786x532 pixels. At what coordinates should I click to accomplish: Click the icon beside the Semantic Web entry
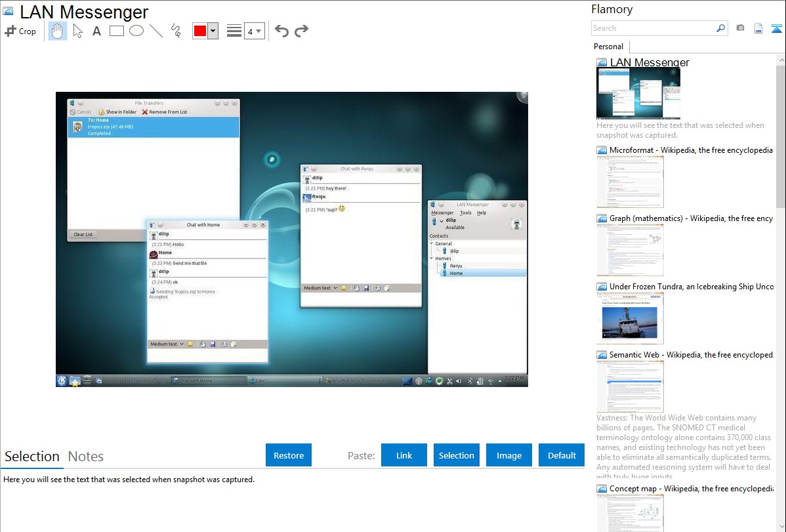[x=602, y=354]
